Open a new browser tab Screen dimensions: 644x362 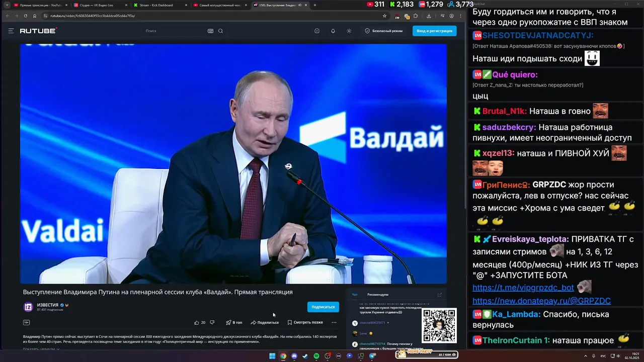(315, 5)
